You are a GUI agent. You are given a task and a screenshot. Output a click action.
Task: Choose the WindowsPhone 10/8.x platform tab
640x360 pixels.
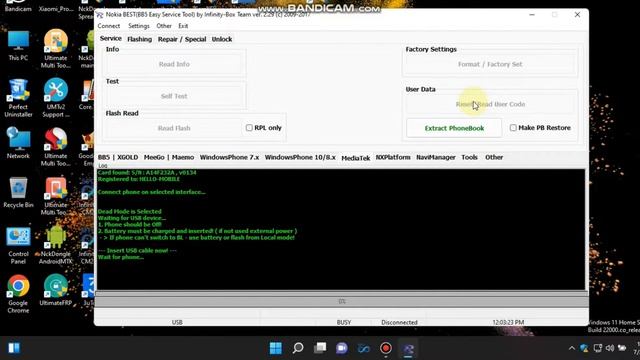300,157
